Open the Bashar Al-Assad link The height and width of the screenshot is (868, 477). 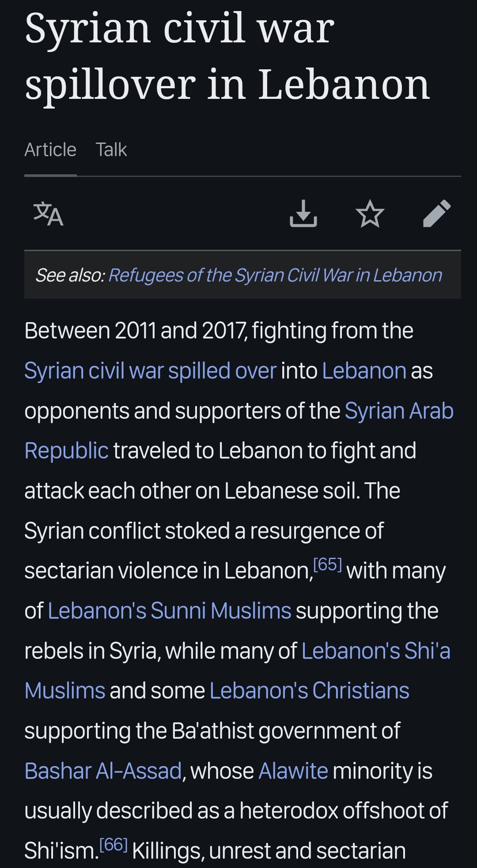click(x=103, y=771)
